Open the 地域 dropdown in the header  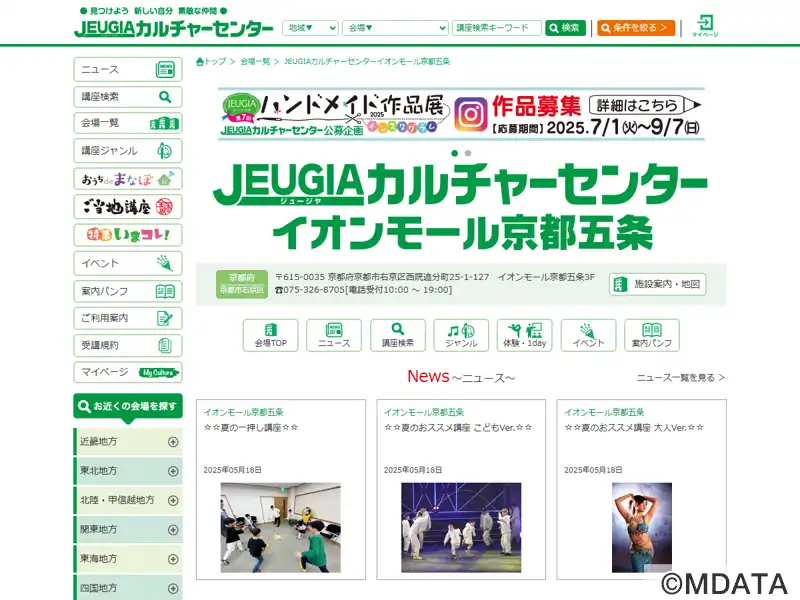coord(310,28)
